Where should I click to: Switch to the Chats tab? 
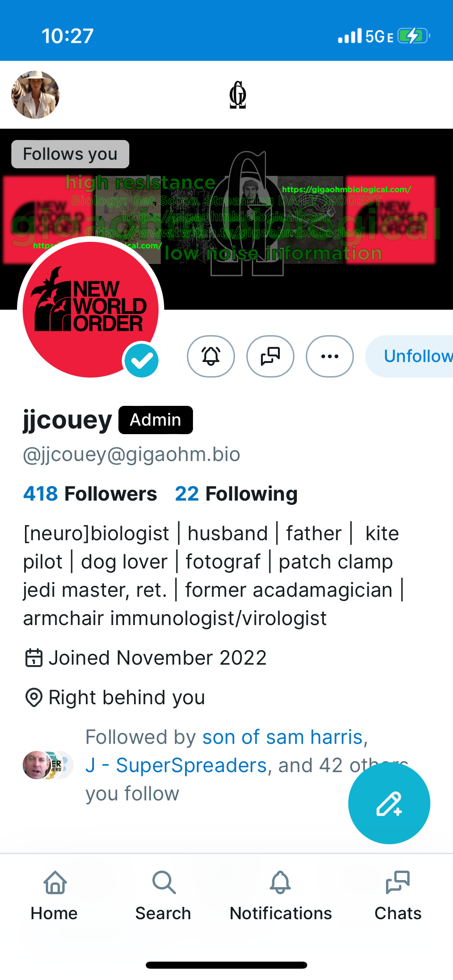[398, 896]
